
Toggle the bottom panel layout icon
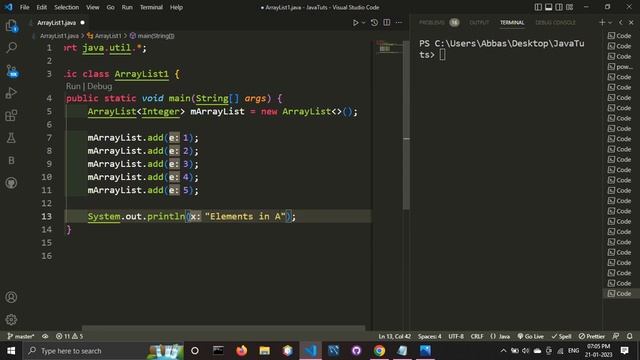pos(549,7)
